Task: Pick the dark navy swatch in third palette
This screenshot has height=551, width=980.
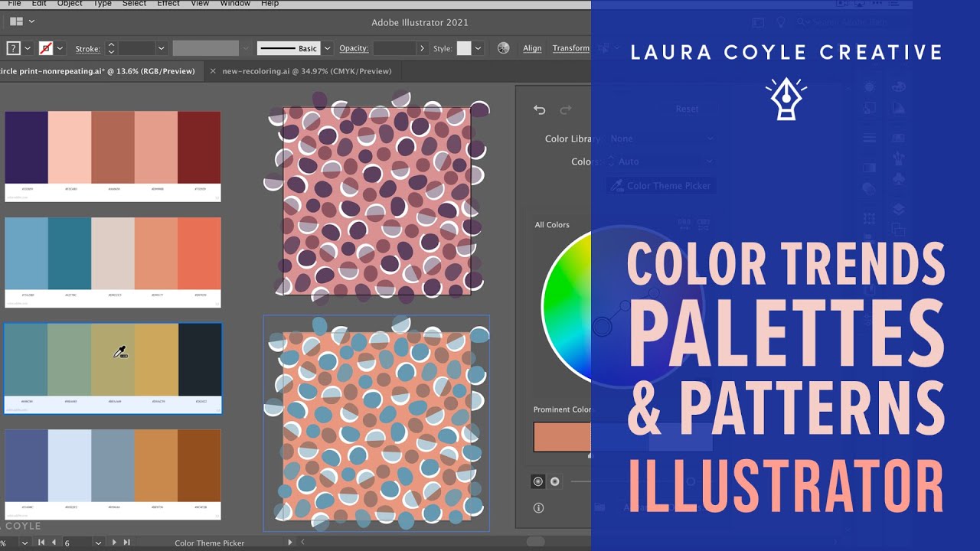Action: tap(200, 360)
